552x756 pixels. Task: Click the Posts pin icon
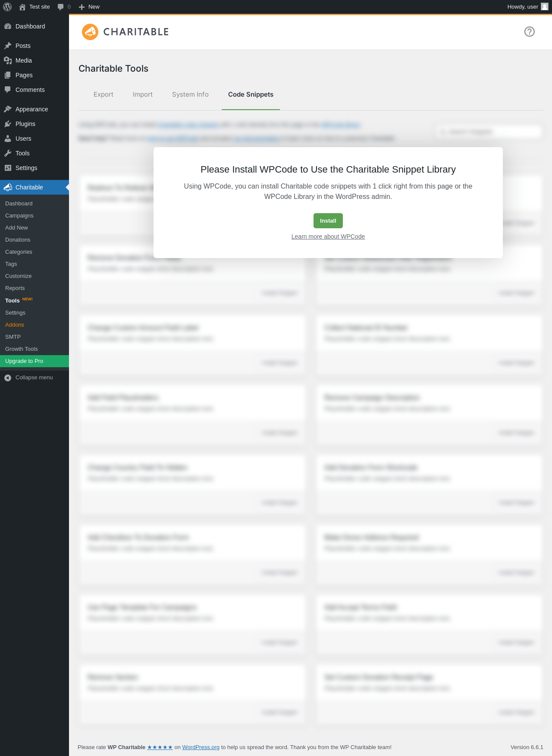[8, 46]
